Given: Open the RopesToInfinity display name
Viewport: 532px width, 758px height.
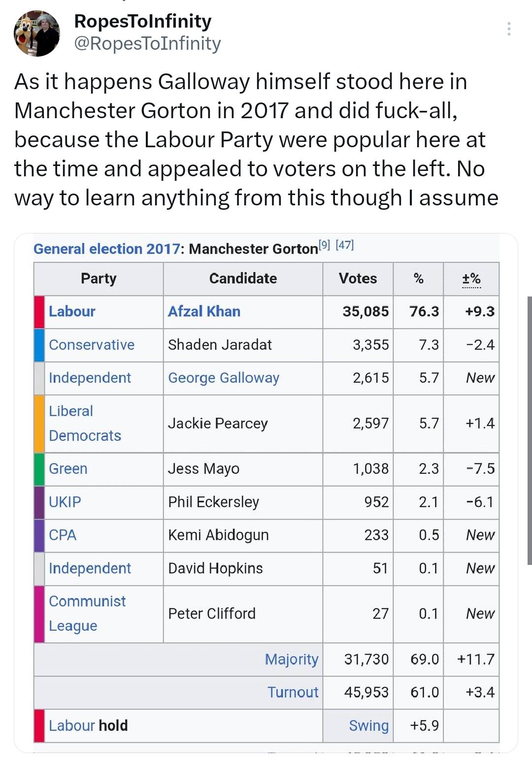Looking at the screenshot, I should click(x=142, y=21).
